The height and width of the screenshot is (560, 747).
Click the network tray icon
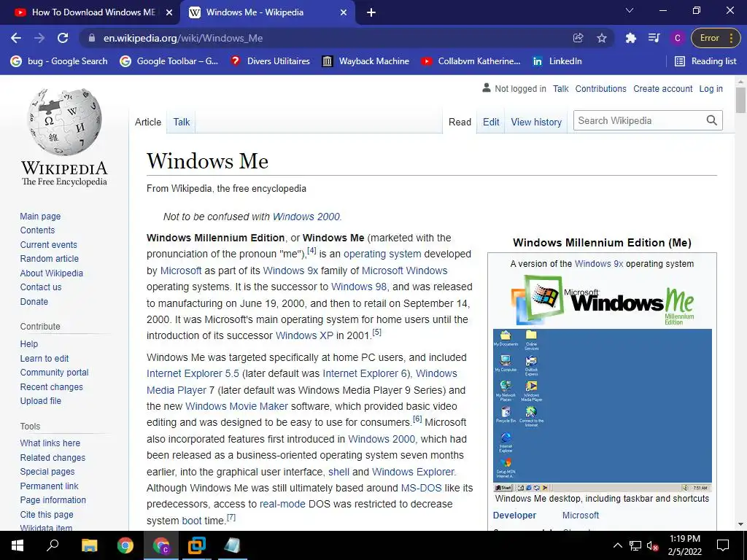(x=635, y=545)
